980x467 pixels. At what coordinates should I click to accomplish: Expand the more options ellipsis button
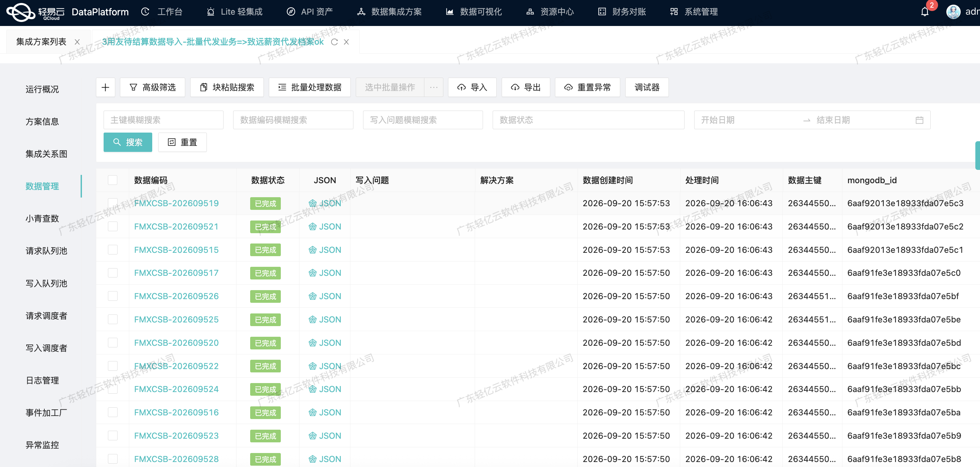(434, 88)
